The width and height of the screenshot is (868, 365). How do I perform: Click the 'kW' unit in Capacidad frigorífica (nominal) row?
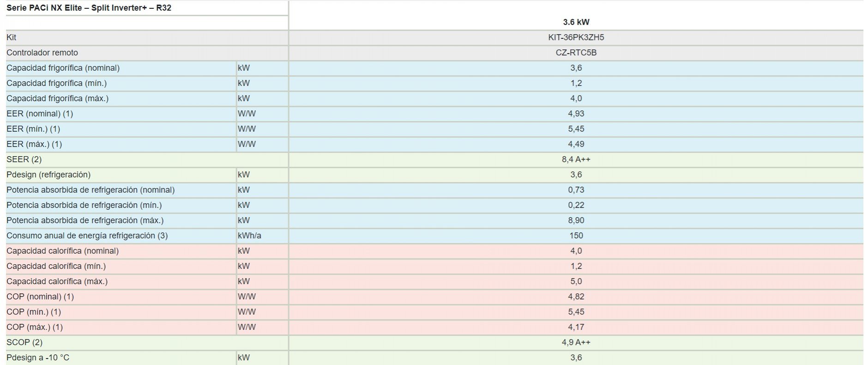244,68
